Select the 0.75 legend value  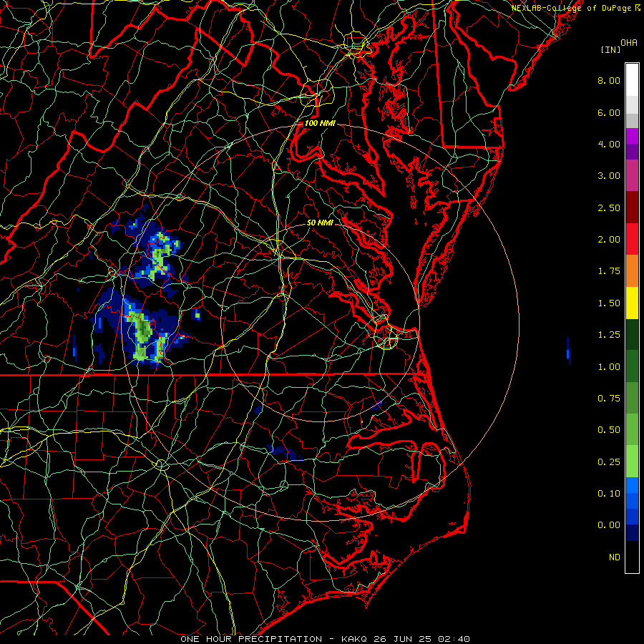point(609,399)
